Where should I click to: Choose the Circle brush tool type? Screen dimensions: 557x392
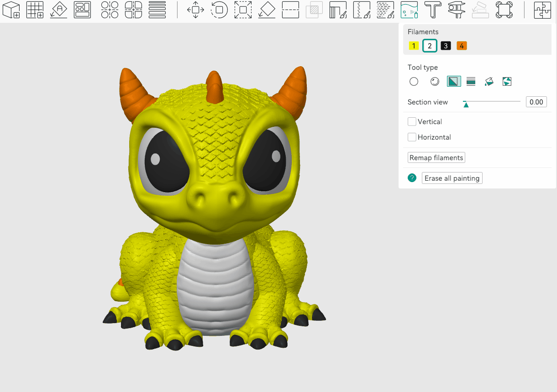(x=414, y=82)
